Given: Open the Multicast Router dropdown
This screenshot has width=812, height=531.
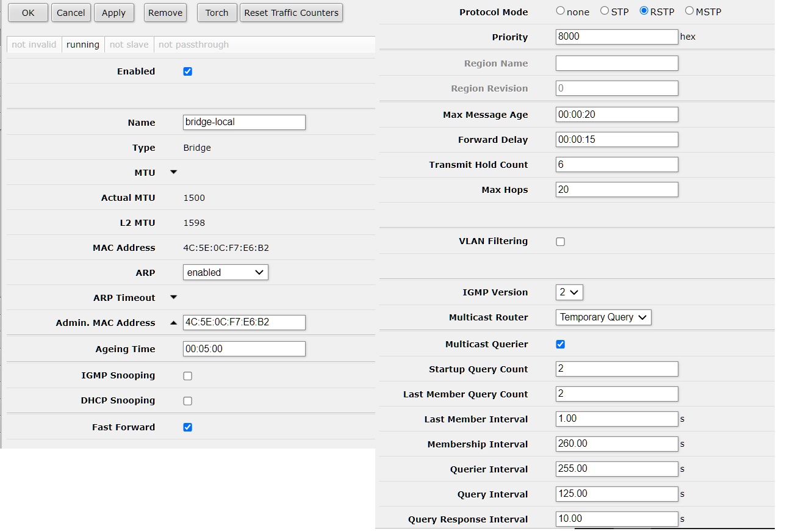Looking at the screenshot, I should pos(603,317).
